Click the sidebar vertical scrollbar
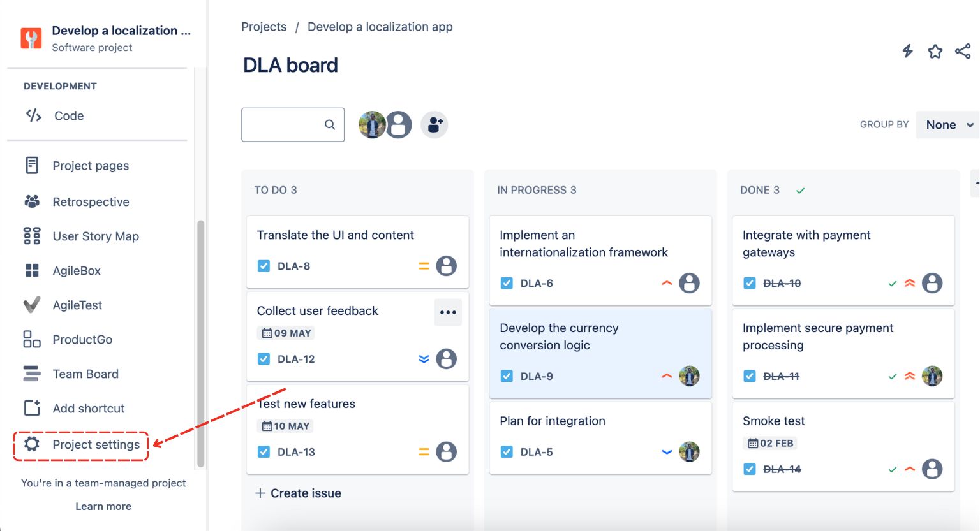The image size is (980, 531). click(201, 344)
